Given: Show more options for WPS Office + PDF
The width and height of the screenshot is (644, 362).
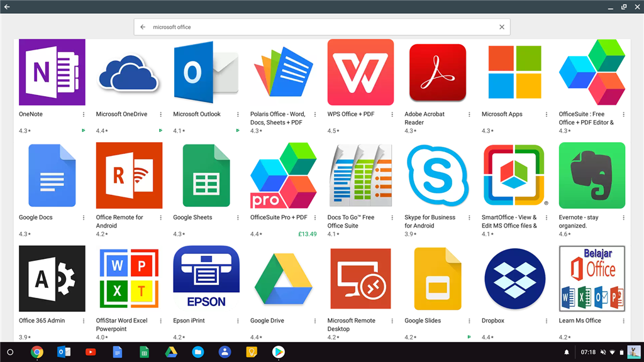Looking at the screenshot, I should pyautogui.click(x=392, y=114).
